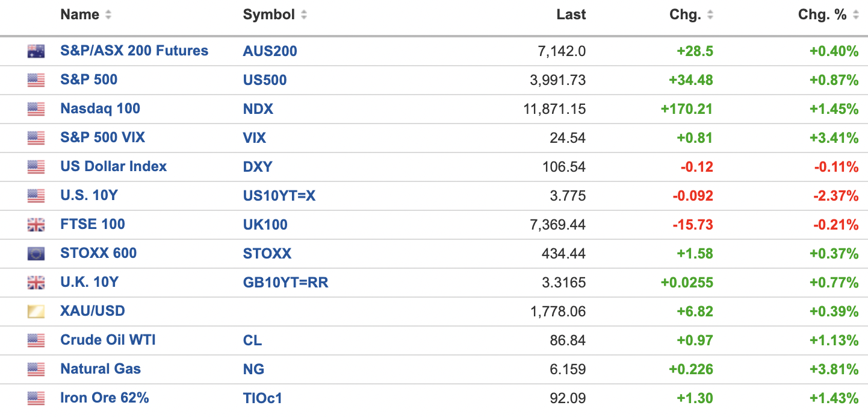The width and height of the screenshot is (868, 417).
Task: Open the US Dollar Index page
Action: pyautogui.click(x=113, y=166)
